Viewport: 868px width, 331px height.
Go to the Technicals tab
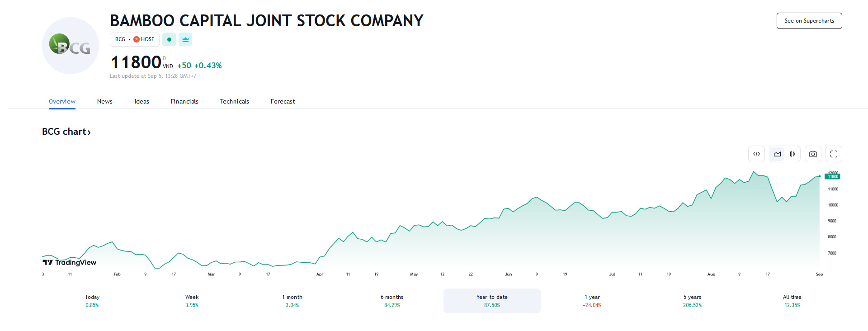(234, 102)
